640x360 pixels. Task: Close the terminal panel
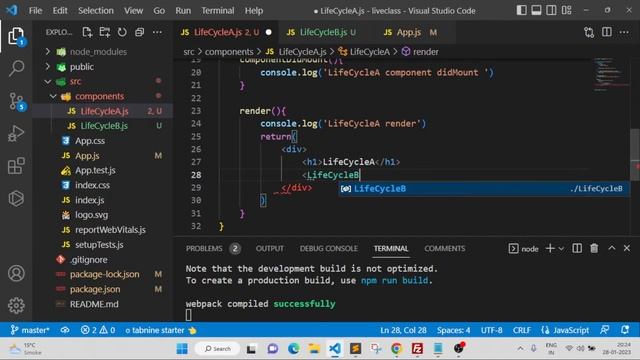pos(627,248)
